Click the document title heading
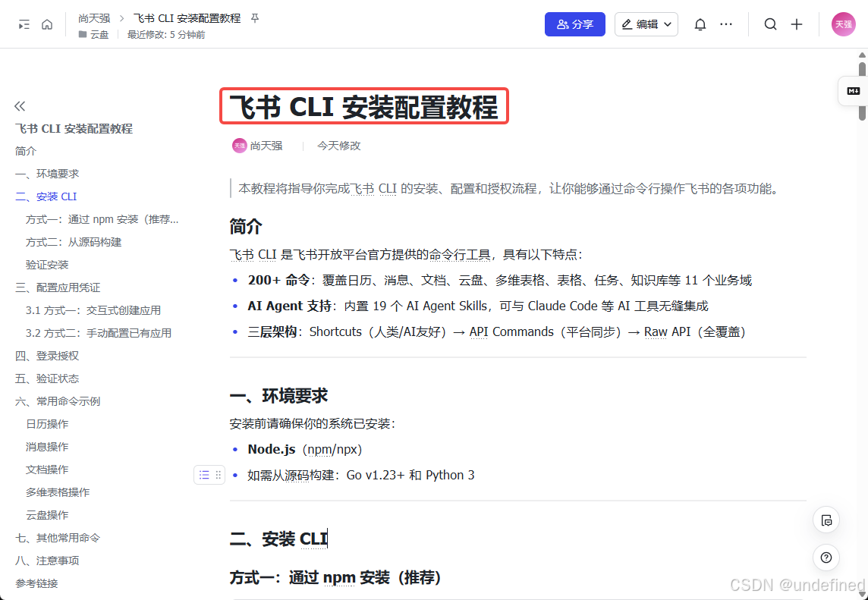Image resolution: width=868 pixels, height=600 pixels. coord(363,106)
